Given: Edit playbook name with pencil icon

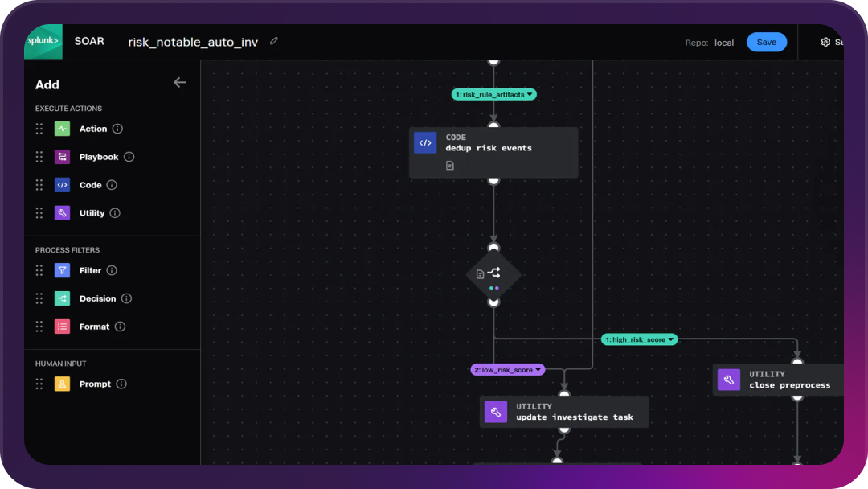Looking at the screenshot, I should click(274, 41).
